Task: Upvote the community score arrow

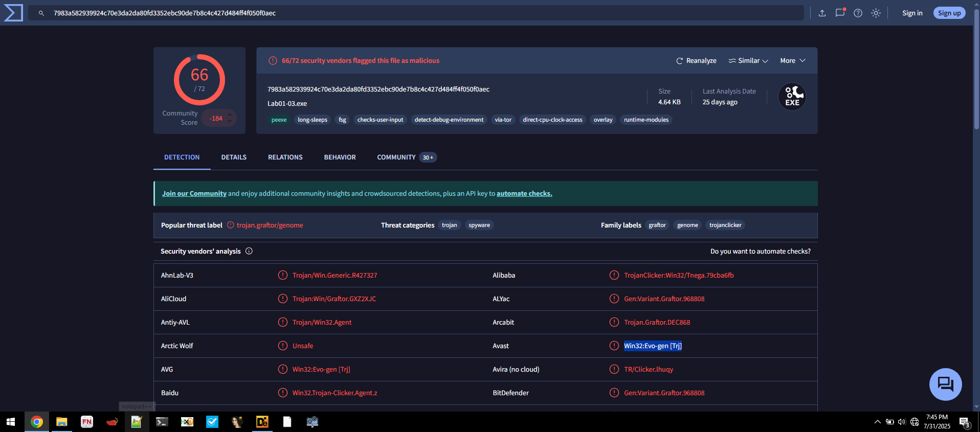Action: pos(230,115)
